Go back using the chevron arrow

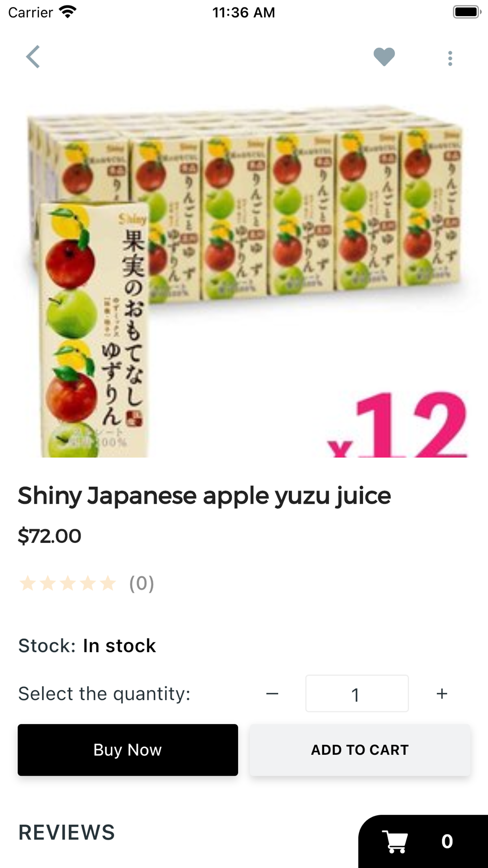(x=33, y=57)
